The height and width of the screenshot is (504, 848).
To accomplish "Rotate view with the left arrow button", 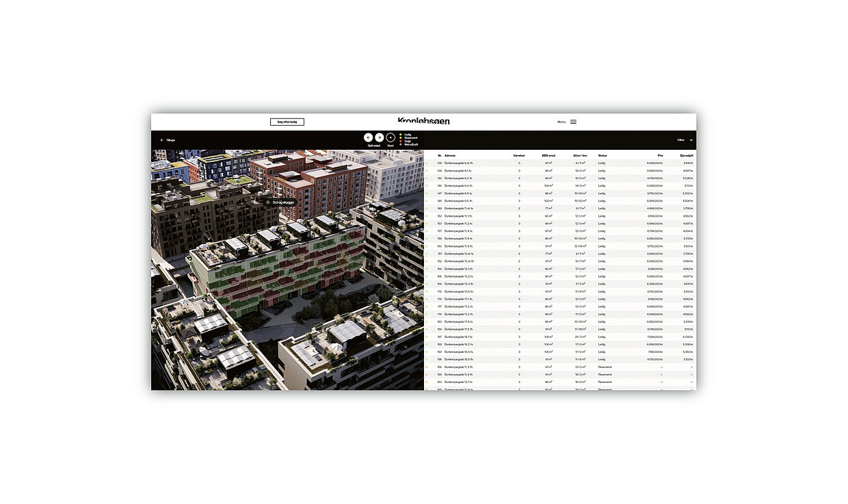I will (368, 137).
